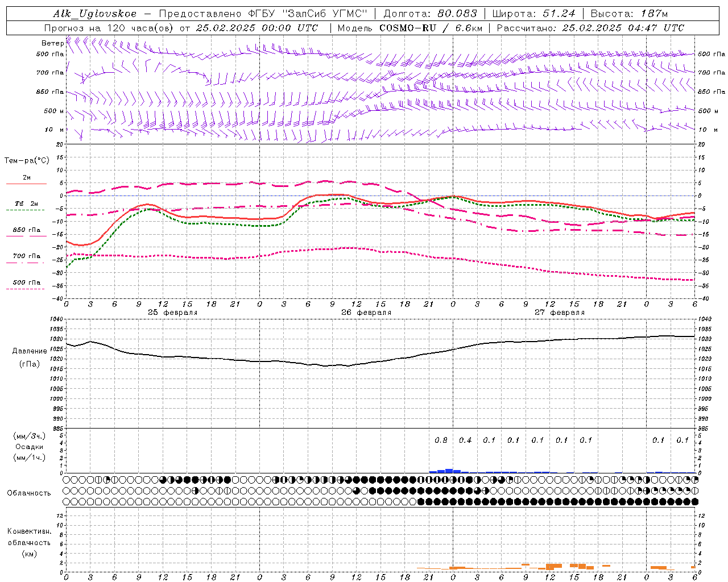Click the green dashed Td 2м legend line
This screenshot has width=728, height=582.
click(x=26, y=210)
